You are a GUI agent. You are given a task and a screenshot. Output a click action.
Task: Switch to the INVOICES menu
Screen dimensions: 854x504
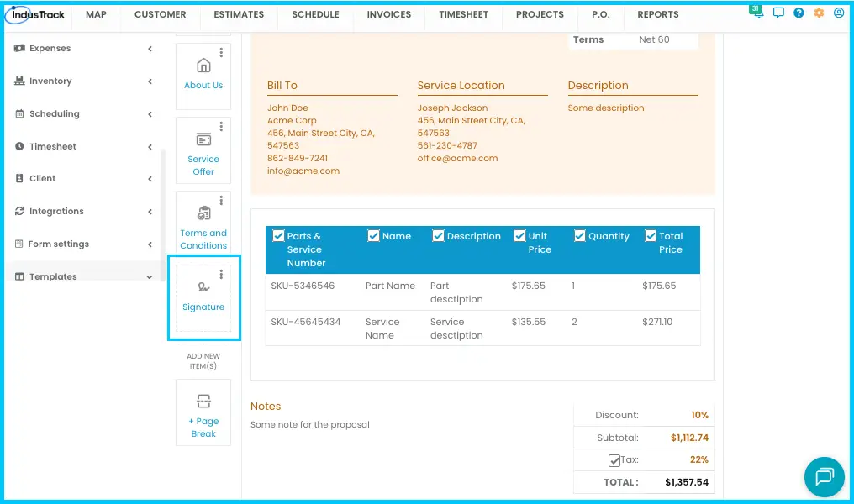tap(389, 14)
